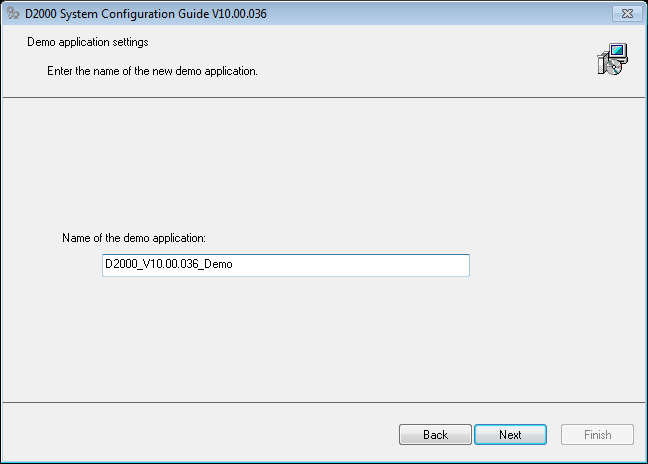Click Next to continue the setup
This screenshot has height=464, width=648.
point(510,435)
